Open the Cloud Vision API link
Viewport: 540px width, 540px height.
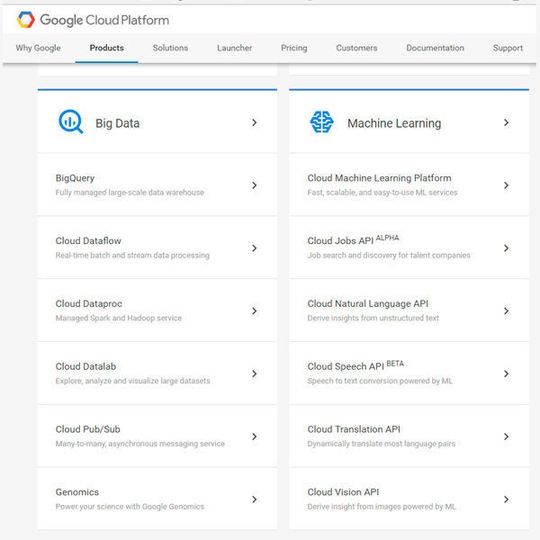tap(343, 492)
